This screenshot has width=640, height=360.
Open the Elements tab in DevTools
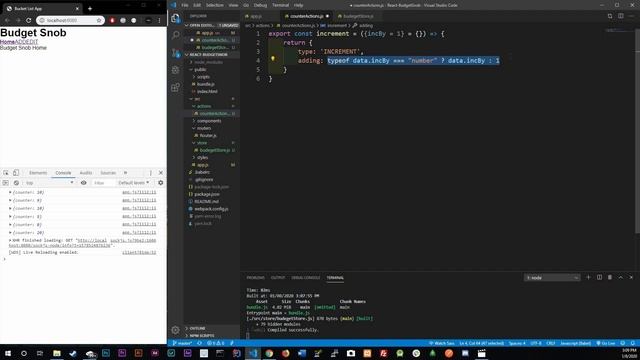pos(38,173)
